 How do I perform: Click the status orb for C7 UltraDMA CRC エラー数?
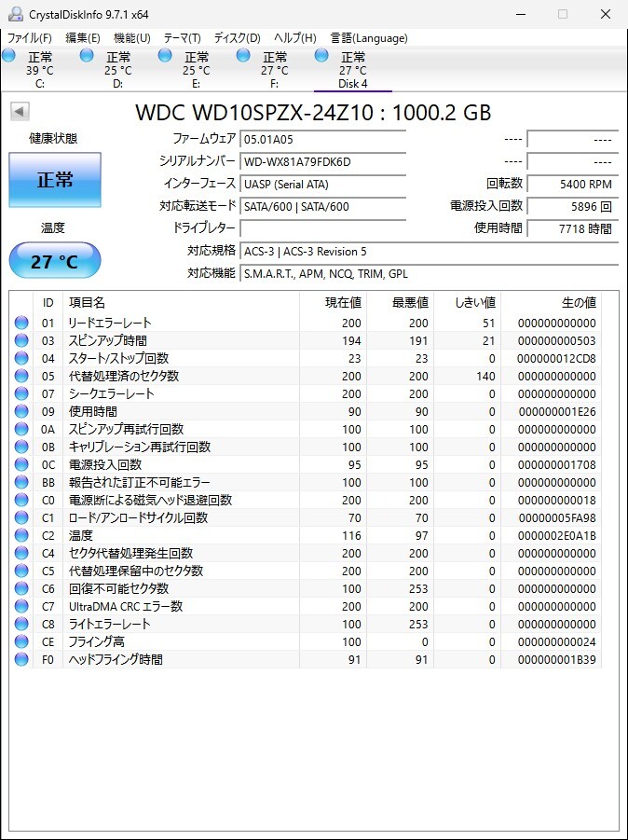point(21,606)
